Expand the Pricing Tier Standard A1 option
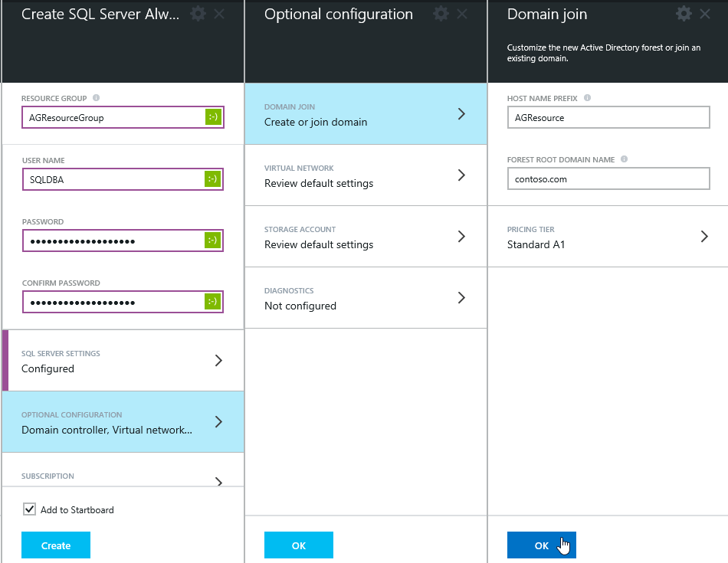The height and width of the screenshot is (563, 728). pos(608,237)
